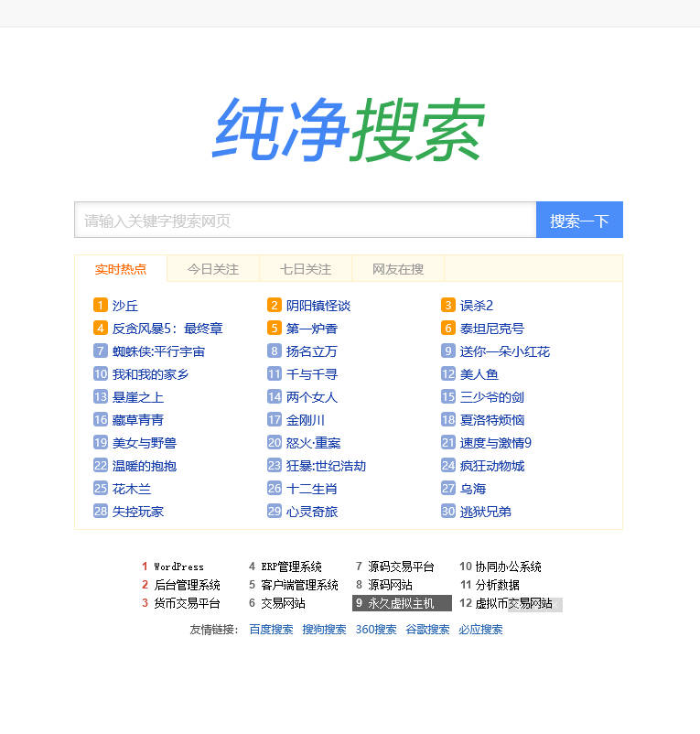Open hot topic 我和我的家乡
700x734 pixels.
point(150,374)
